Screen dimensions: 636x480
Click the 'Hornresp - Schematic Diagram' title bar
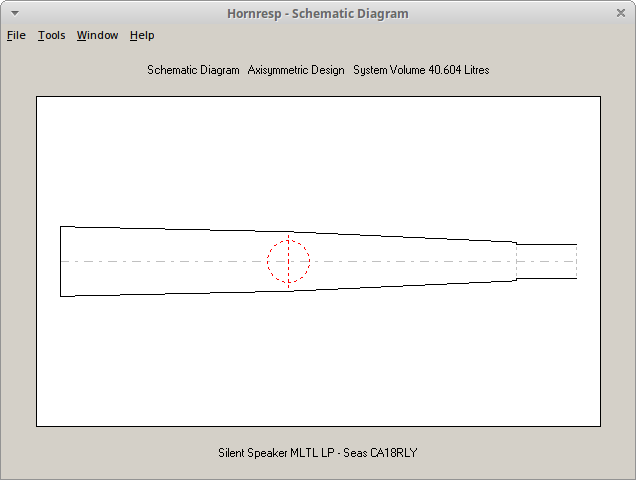pos(318,13)
